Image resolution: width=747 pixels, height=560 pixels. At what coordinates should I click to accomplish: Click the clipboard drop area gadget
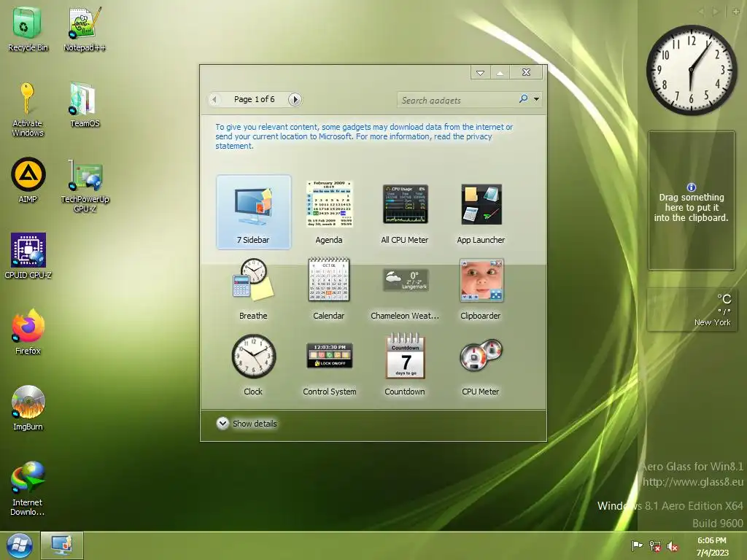(x=692, y=201)
